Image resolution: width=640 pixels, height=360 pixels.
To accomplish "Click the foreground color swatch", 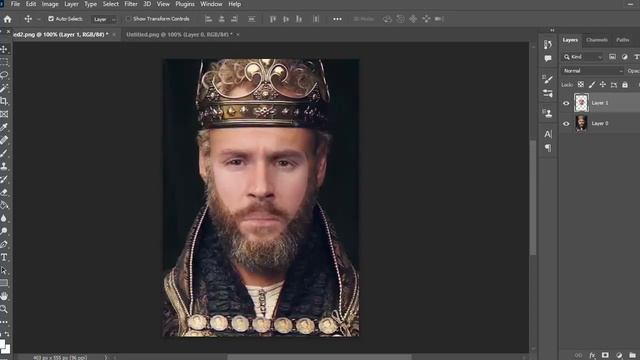I will pos(2,343).
